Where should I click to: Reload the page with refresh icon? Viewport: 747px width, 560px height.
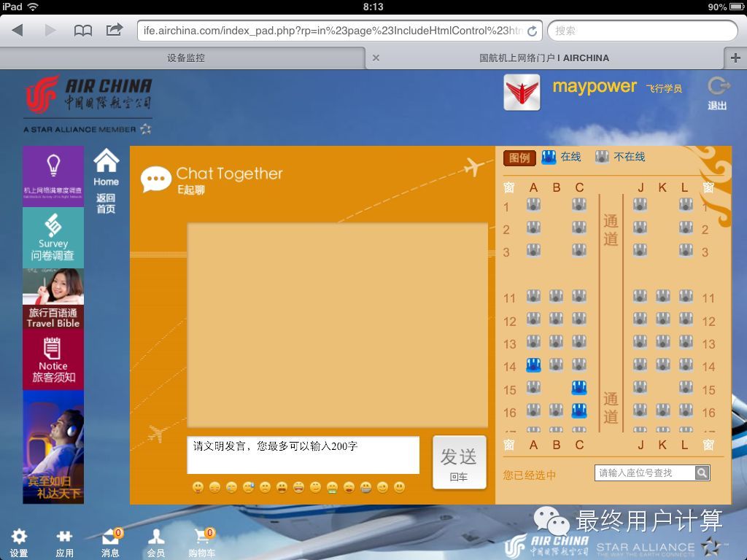coord(532,31)
